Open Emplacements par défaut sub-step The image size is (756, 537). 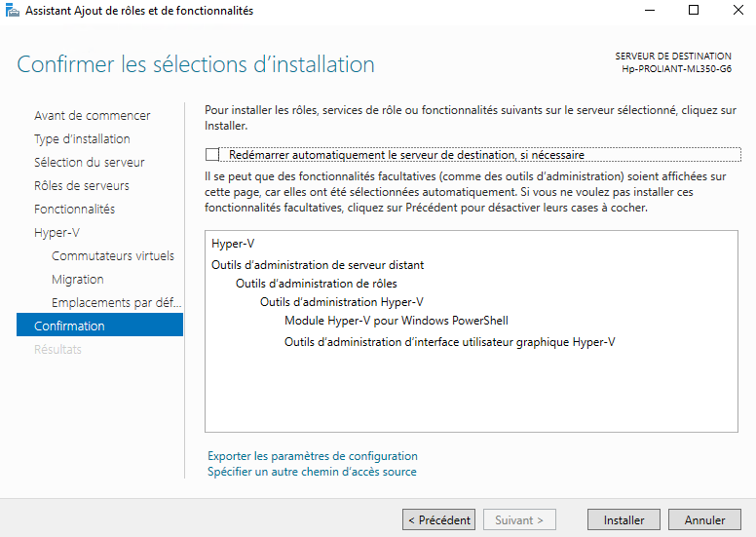click(x=116, y=303)
